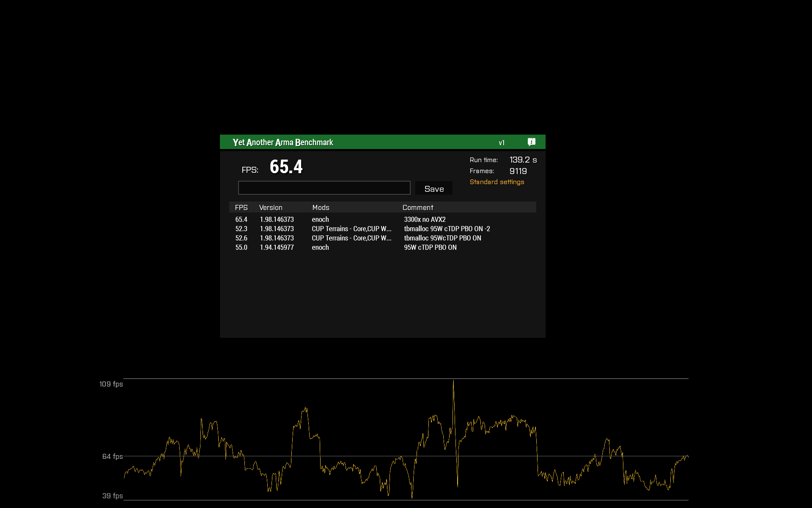Screen dimensions: 812x508
Task: Click the 39 fps graph axis label
Action: click(112, 496)
